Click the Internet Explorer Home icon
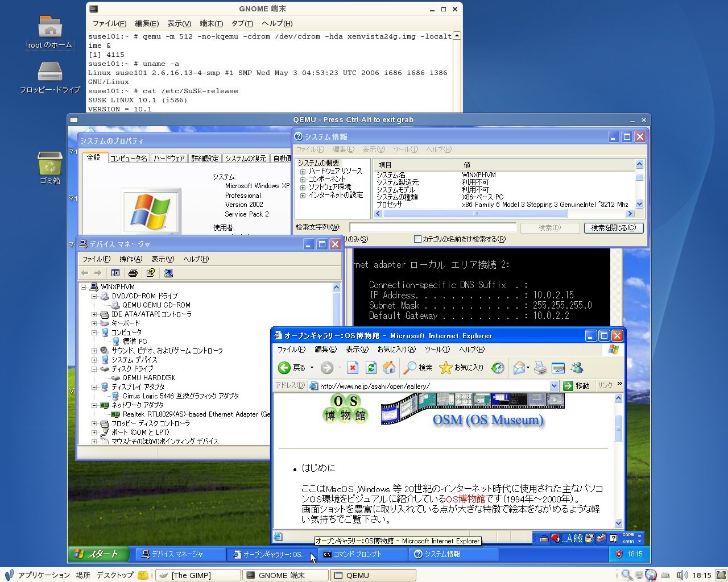 click(x=389, y=368)
